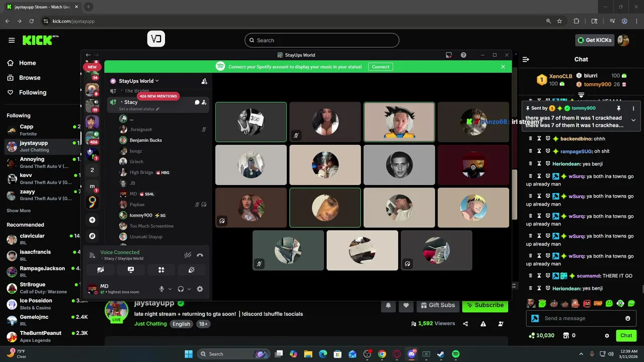
Task: Deafen the headphones in Discord
Action: click(x=181, y=289)
